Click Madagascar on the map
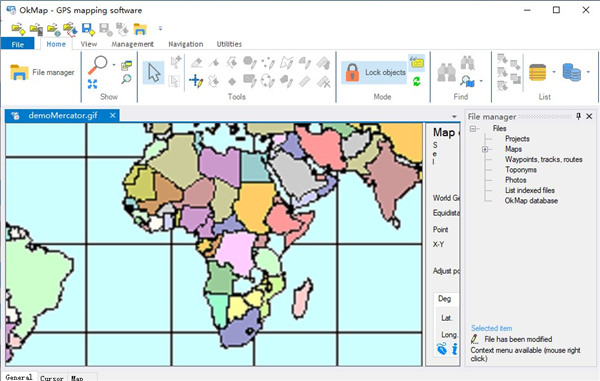Screen dimensions: 600x381 pos(303,298)
